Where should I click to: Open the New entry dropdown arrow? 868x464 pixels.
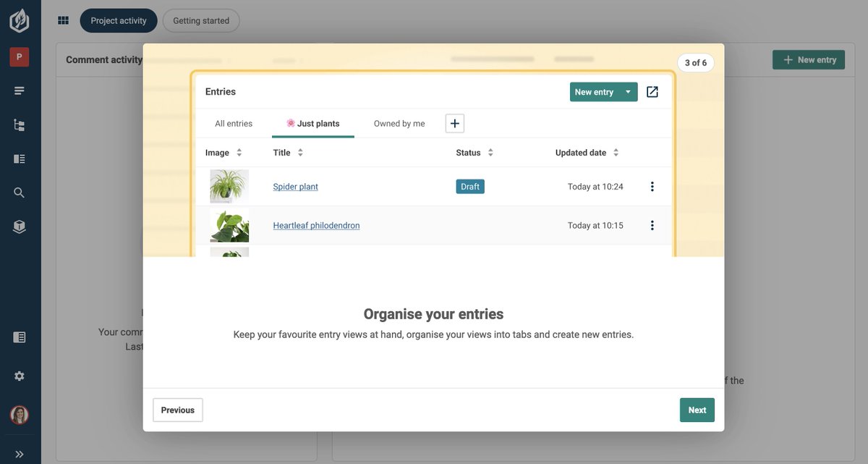pyautogui.click(x=628, y=92)
